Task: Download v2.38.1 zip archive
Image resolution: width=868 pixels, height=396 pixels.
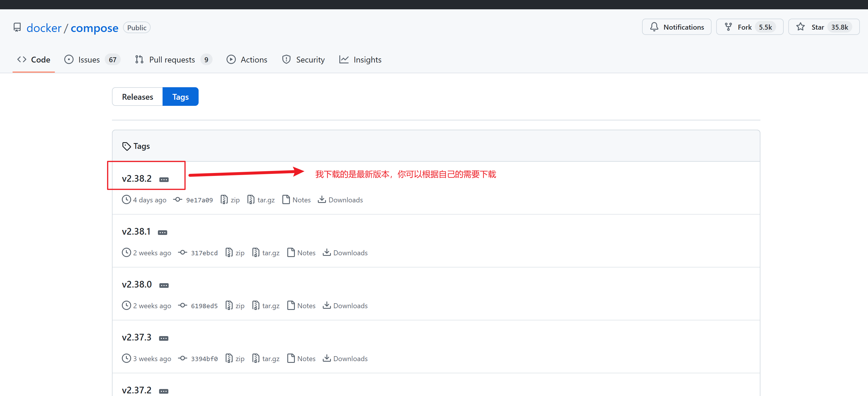Action: [x=235, y=253]
